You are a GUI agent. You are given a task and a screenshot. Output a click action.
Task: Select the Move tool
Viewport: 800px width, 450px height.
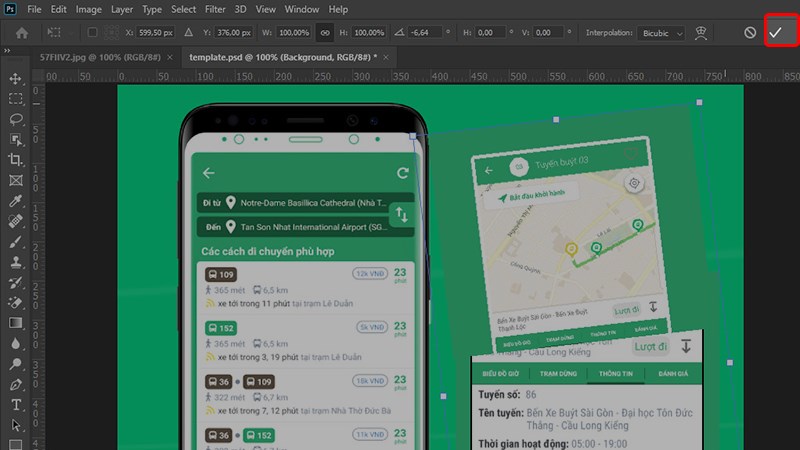point(15,79)
